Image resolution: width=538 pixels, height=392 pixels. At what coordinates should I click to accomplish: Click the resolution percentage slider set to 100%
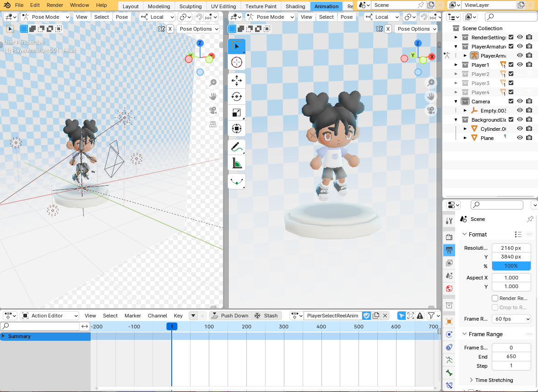coord(511,266)
